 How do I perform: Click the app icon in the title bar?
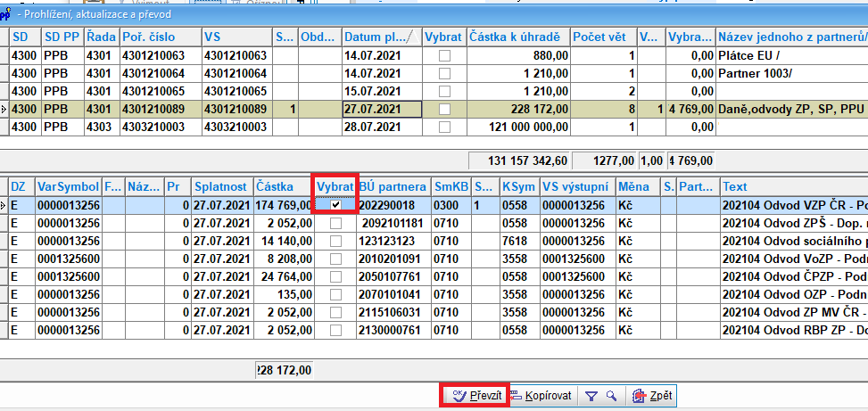[x=7, y=14]
